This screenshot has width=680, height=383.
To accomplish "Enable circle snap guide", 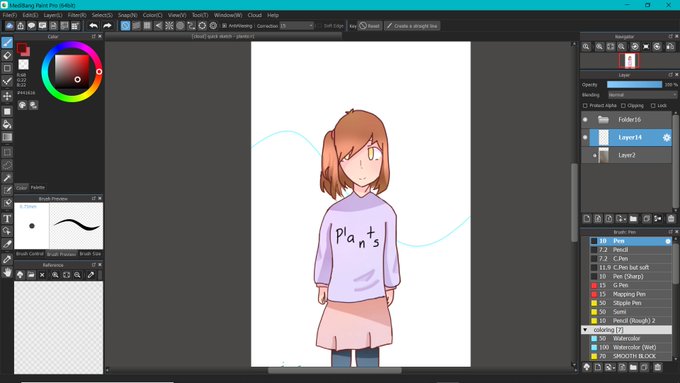I will click(180, 26).
